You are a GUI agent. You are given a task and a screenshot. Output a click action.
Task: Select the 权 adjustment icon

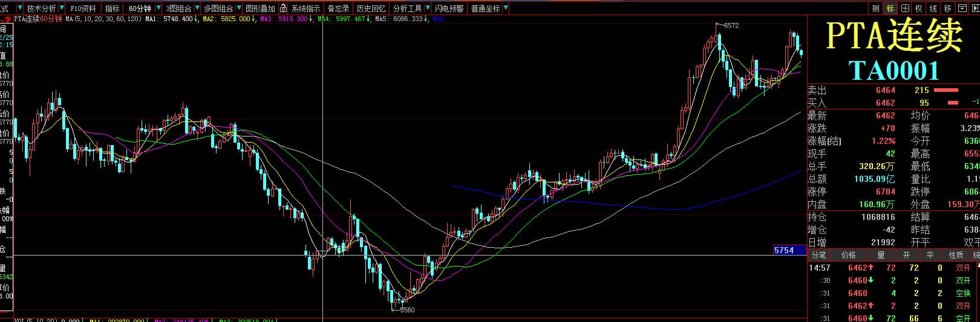tap(918, 8)
